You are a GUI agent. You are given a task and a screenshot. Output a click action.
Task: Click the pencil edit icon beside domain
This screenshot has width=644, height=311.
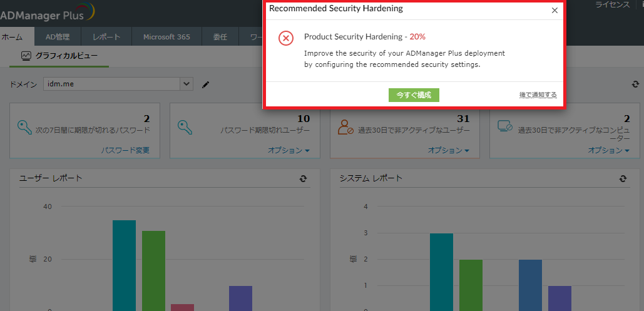[205, 84]
